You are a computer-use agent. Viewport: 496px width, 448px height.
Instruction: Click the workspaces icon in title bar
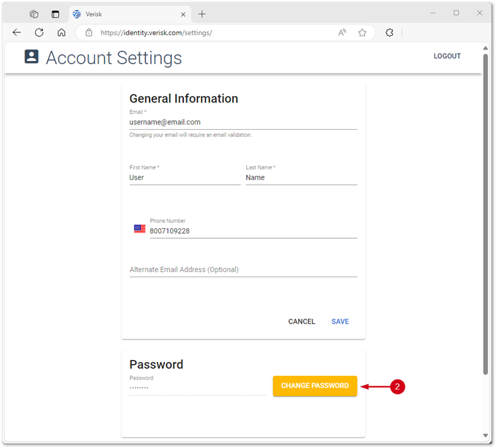tap(34, 14)
